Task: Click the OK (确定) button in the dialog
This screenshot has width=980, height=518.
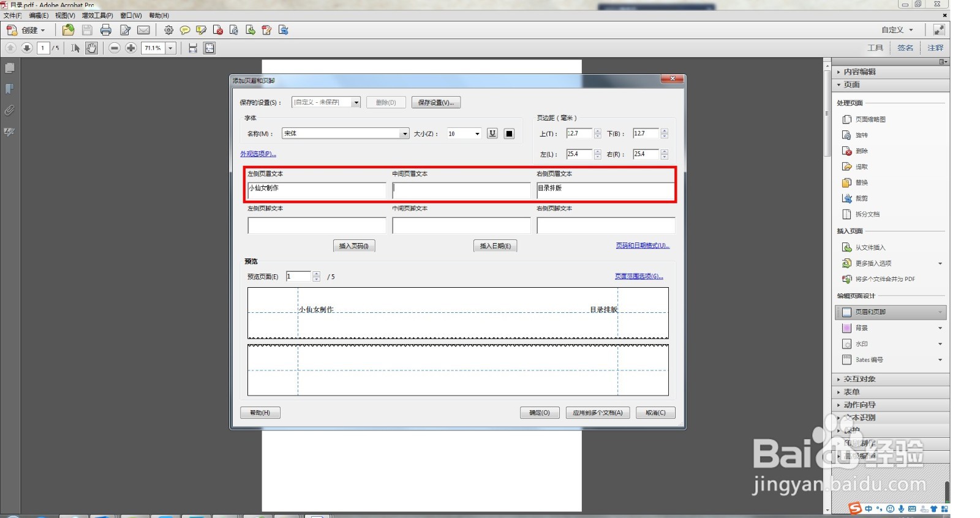Action: 540,413
